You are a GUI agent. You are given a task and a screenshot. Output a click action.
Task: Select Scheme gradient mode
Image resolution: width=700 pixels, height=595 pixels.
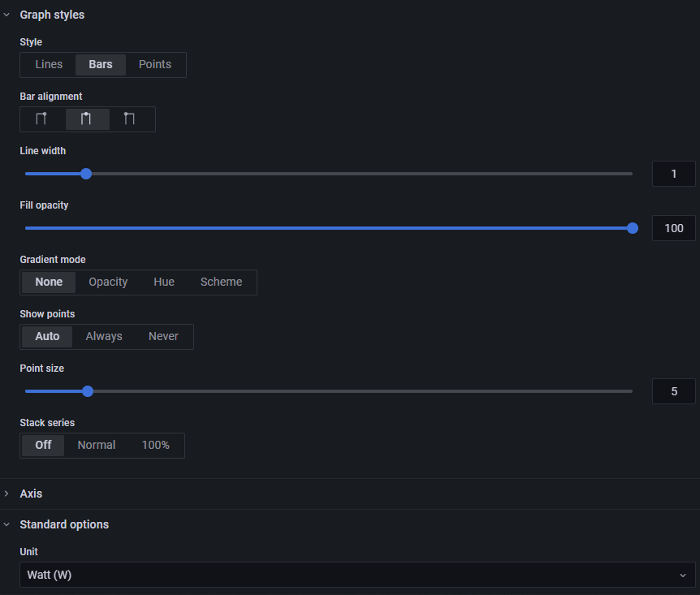pos(221,282)
